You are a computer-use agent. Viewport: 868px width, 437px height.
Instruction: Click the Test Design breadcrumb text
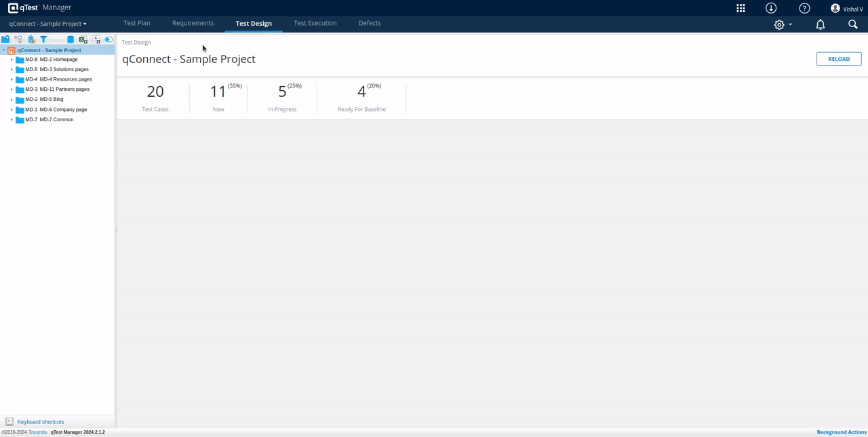(136, 42)
